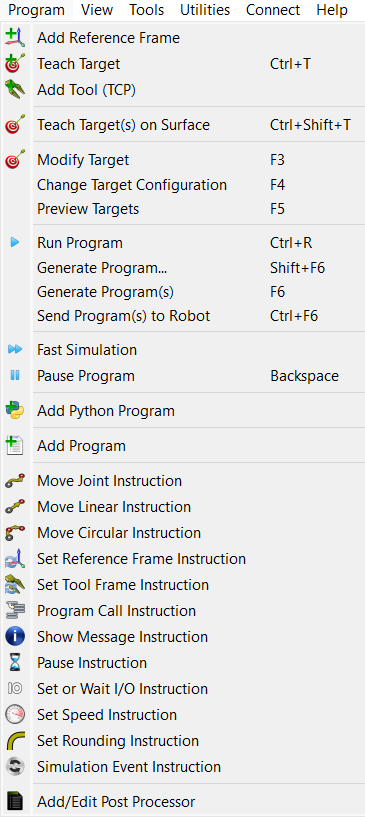The image size is (365, 817).
Task: Click the Add Reference Frame icon
Action: [15, 38]
